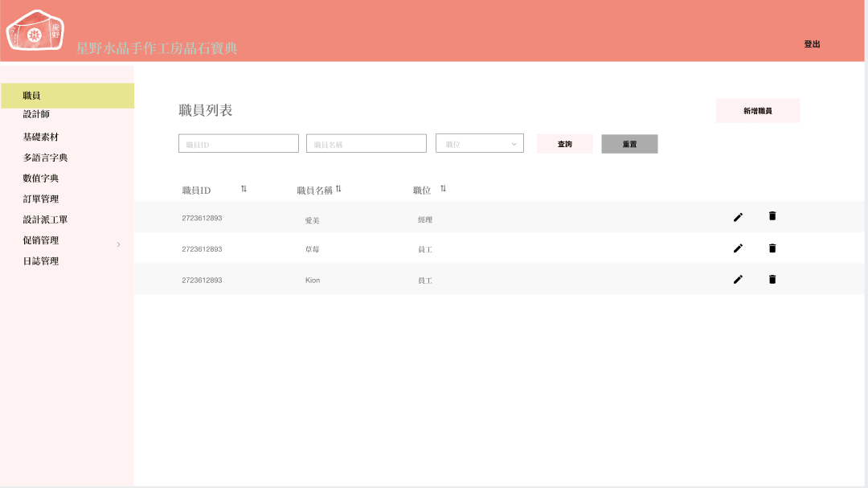This screenshot has width=868, height=488.
Task: Click the delete trash icon for 愛美
Action: click(772, 216)
